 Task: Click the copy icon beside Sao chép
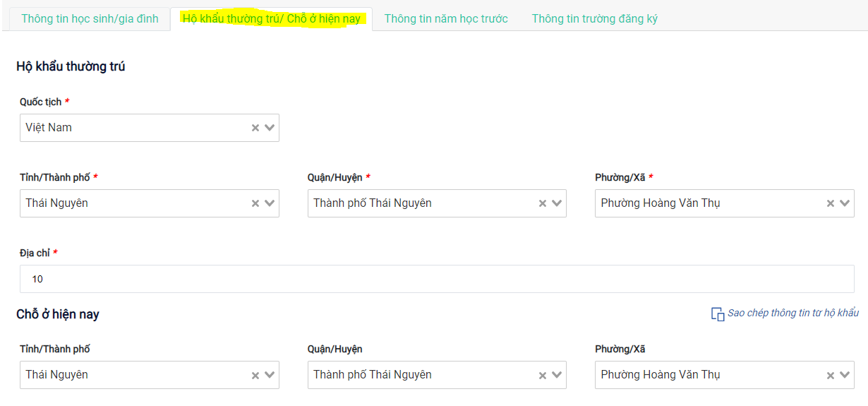click(x=717, y=314)
